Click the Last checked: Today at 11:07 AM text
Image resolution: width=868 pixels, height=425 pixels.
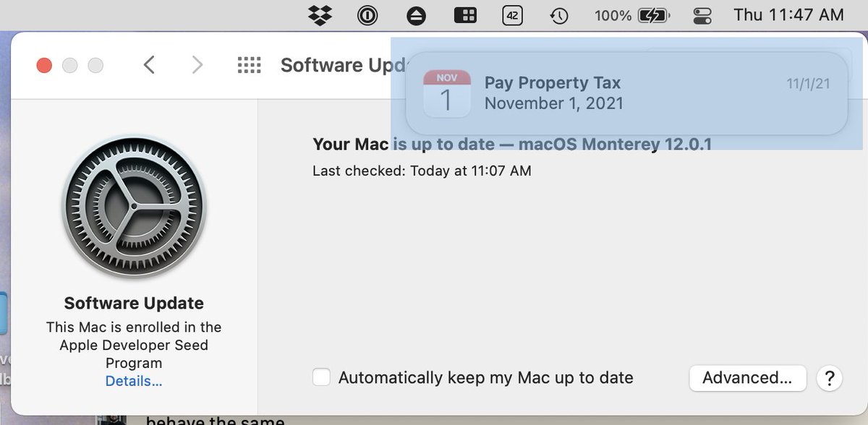(x=422, y=171)
